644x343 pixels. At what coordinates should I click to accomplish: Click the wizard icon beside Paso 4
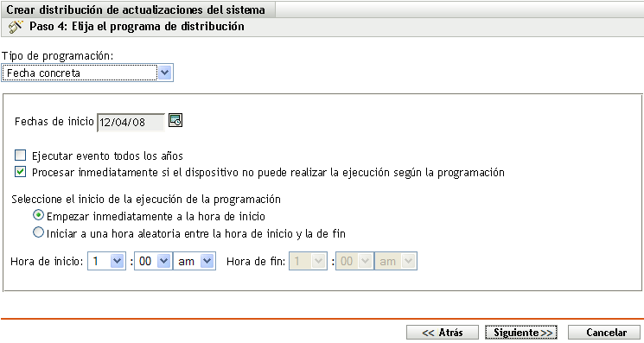point(16,27)
